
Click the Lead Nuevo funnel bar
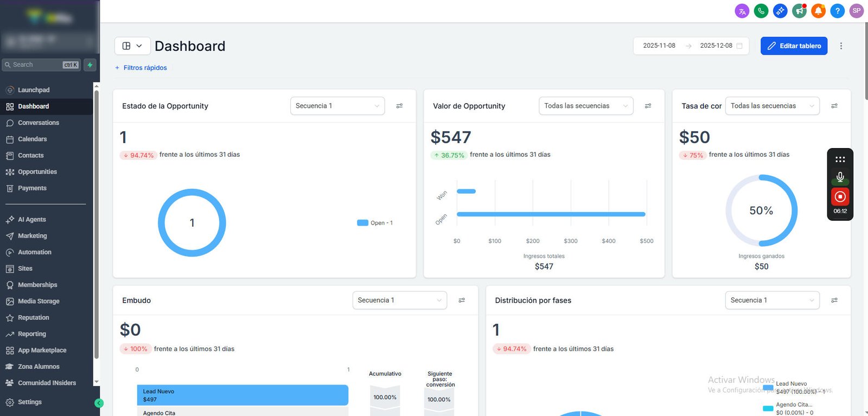242,395
